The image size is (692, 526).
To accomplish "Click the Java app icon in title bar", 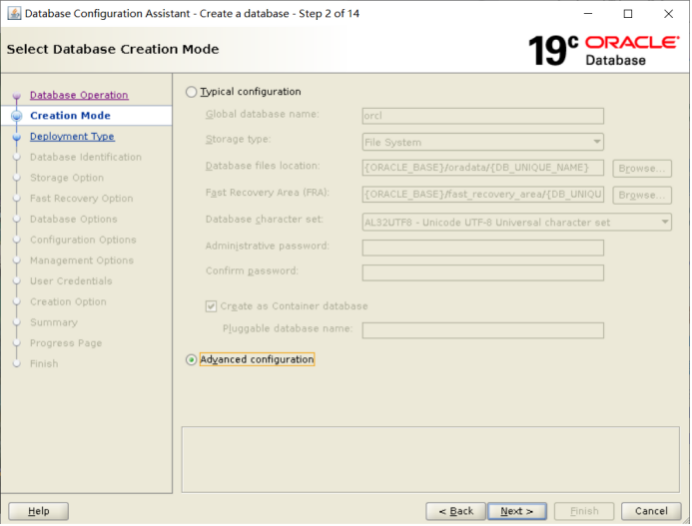I will pos(14,14).
